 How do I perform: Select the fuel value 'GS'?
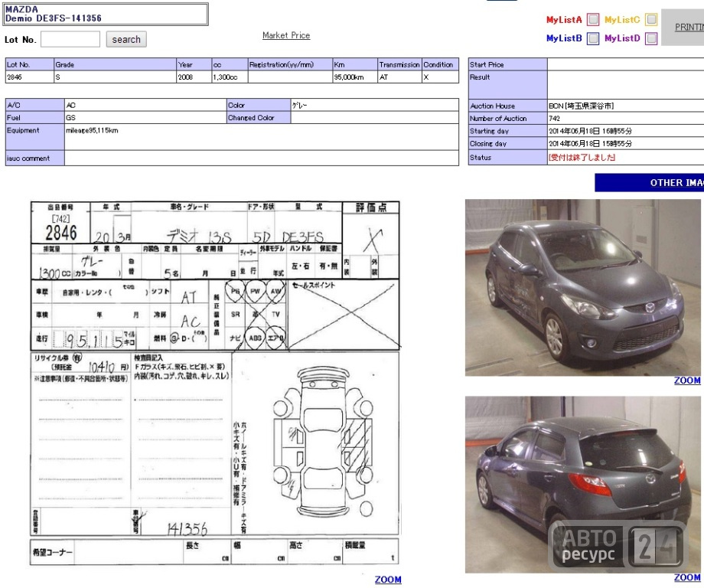pyautogui.click(x=70, y=118)
